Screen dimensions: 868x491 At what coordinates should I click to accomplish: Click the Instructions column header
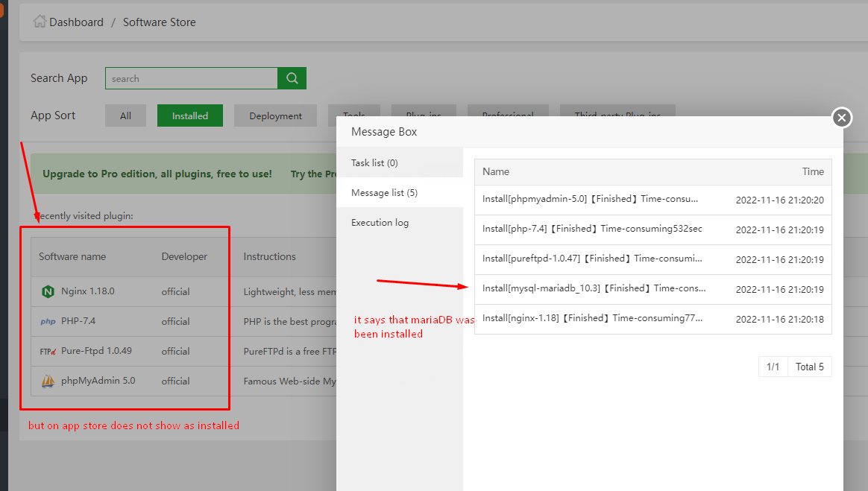pos(270,256)
